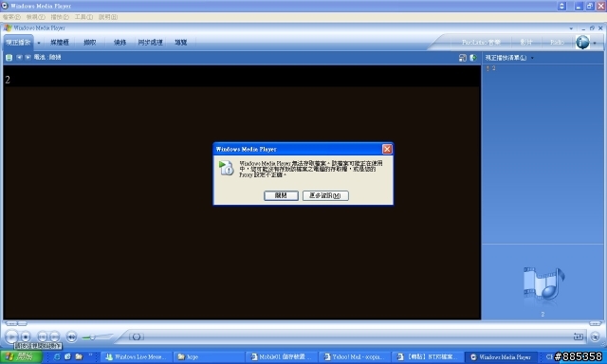The height and width of the screenshot is (364, 607).
Task: Open the 檔案 menu
Action: 11,17
